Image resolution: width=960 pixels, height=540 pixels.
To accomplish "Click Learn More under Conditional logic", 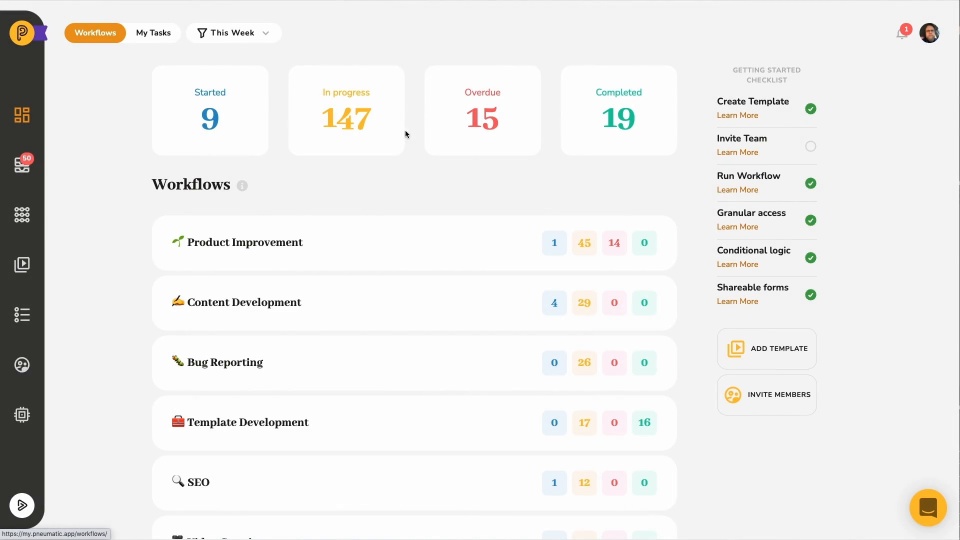I will pos(737,264).
